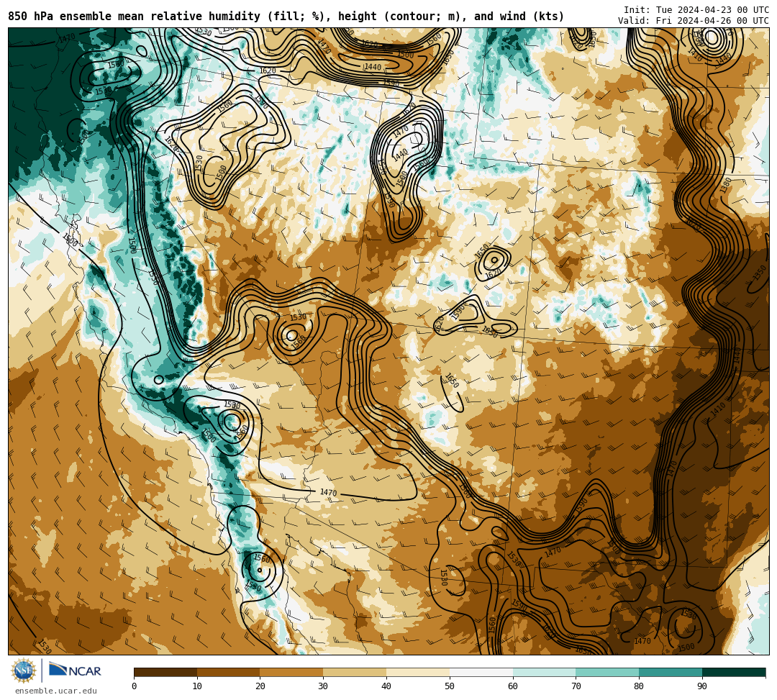Click the 1380 contour label near right edge

tap(725, 185)
